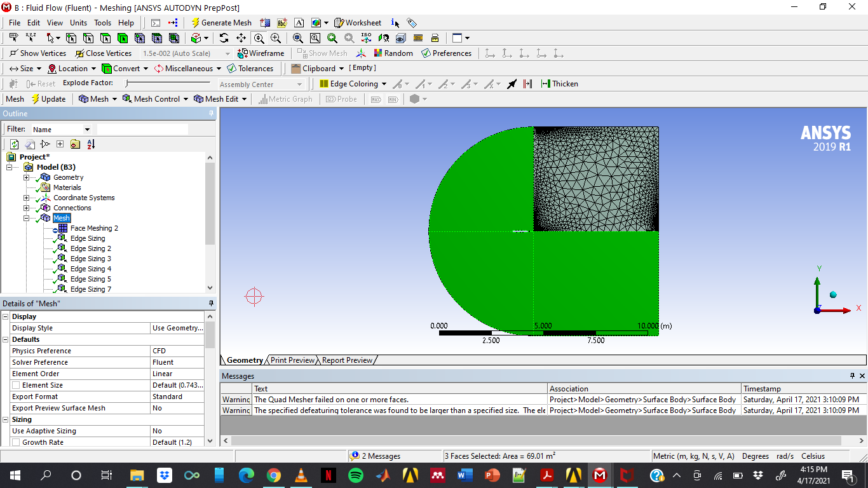Click the Thicken annotation tool
This screenshot has width=868, height=488.
click(559, 84)
